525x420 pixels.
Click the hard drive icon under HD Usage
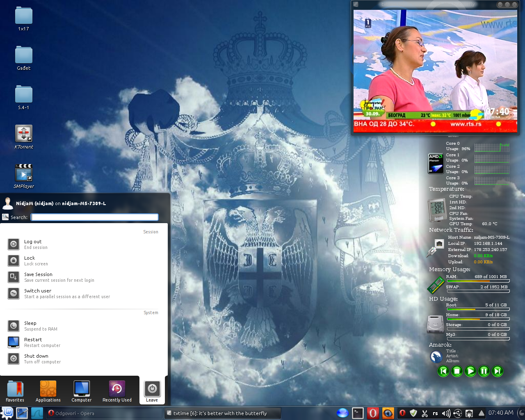tap(436, 324)
